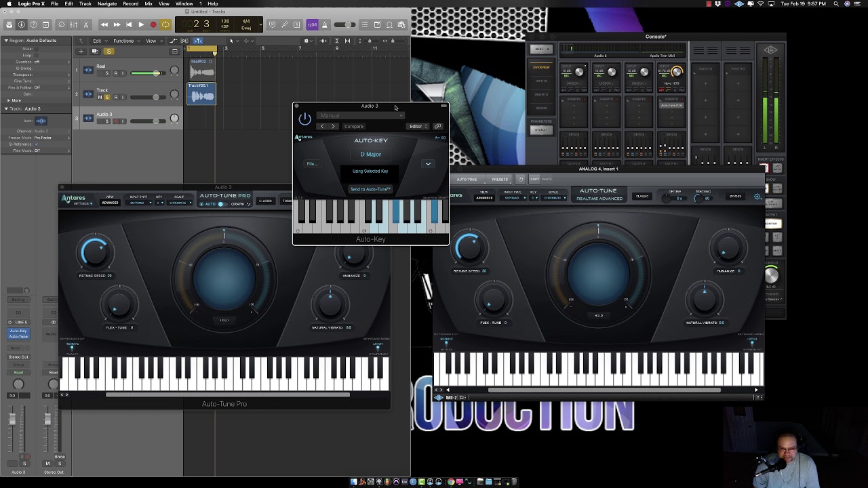Toggle the yellow global Solo button
Viewport: 868px width, 488px height.
tap(108, 52)
